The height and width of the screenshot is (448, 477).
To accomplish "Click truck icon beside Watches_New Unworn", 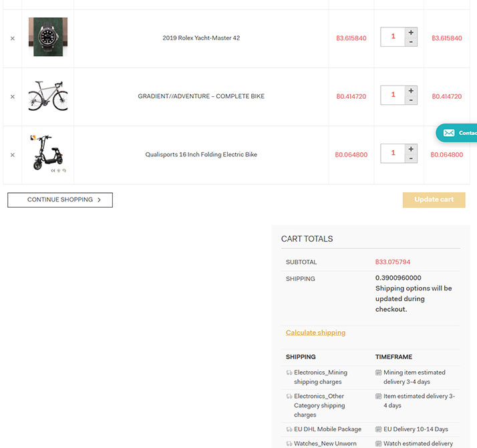I will [289, 444].
